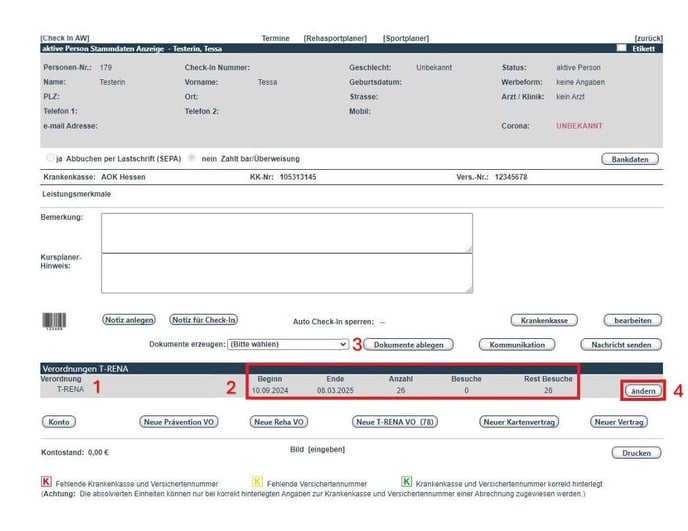Select 'nein Zahlt bar/Überweisung' radio button
The width and height of the screenshot is (688, 531).
pos(193,158)
